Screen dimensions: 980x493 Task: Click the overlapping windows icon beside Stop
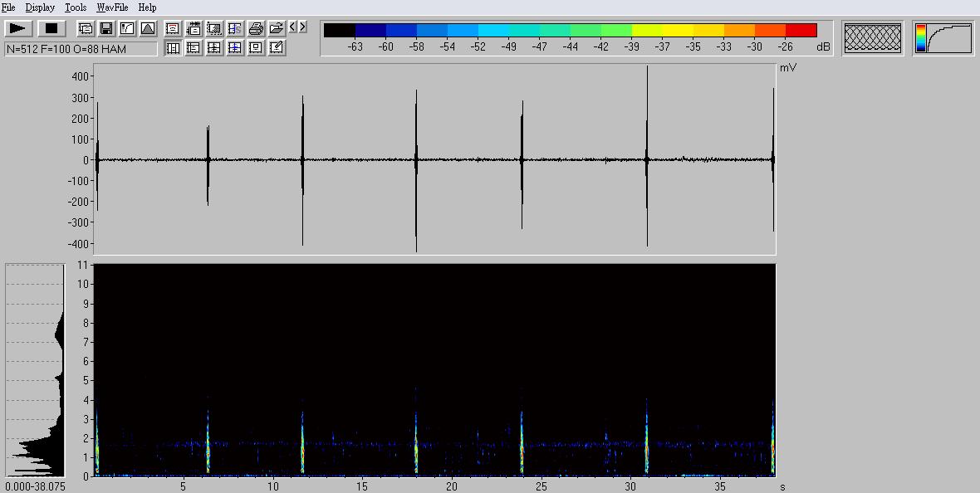pyautogui.click(x=86, y=28)
